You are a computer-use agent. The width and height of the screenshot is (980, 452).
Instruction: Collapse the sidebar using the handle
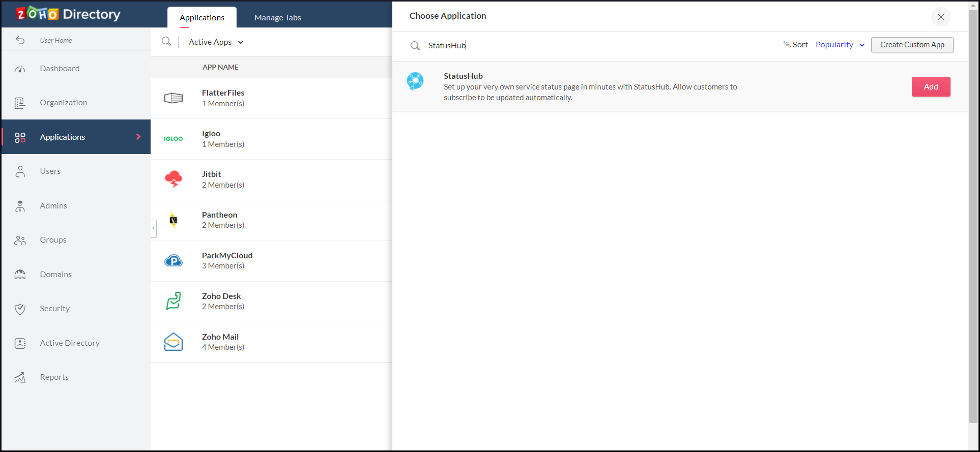coord(154,228)
